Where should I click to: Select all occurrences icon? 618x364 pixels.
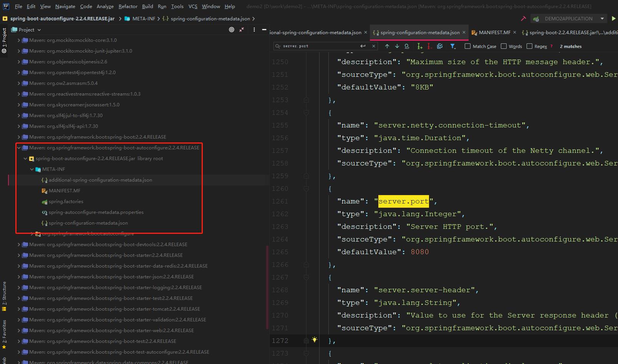[x=440, y=46]
